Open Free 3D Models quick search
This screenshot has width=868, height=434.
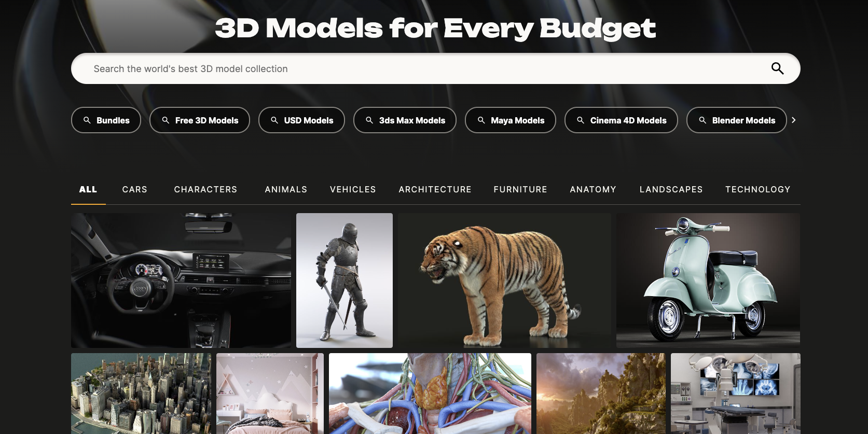[x=200, y=120]
